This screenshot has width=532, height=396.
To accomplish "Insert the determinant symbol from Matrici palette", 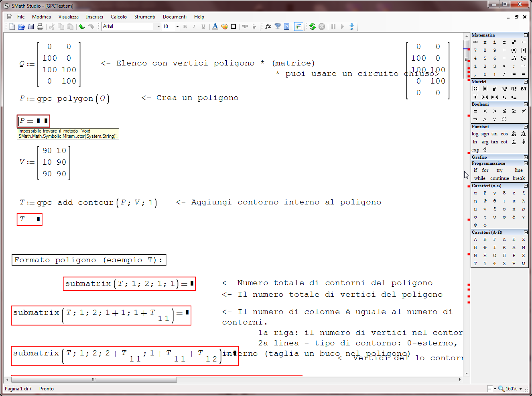I will click(485, 89).
